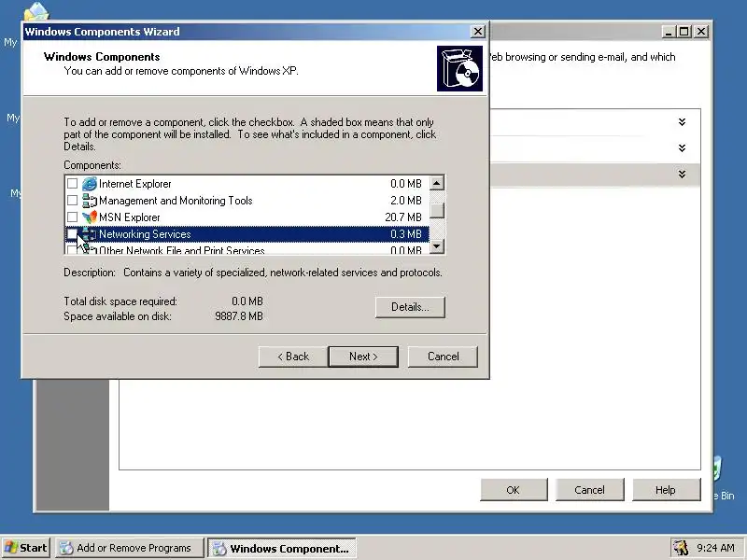747x560 pixels.
Task: Select the Internet Explorer row text
Action: pyautogui.click(x=134, y=184)
